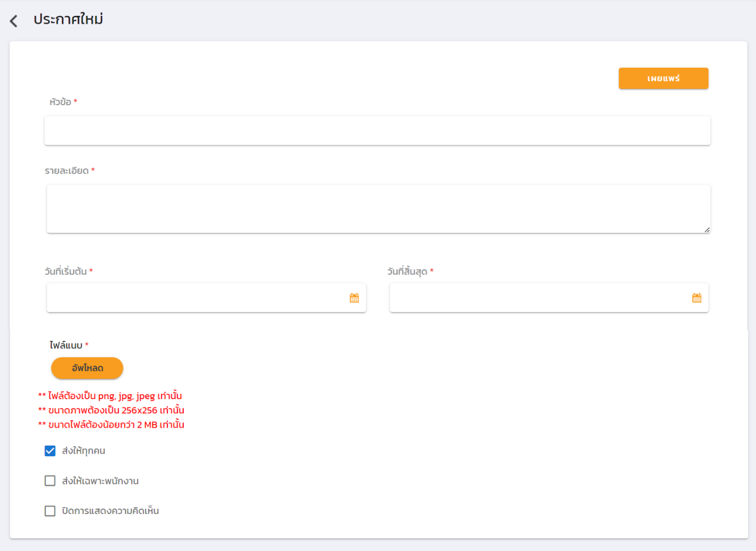
Task: Enable the ส่งให้เฉพาะพนักงาน checkbox
Action: [50, 480]
